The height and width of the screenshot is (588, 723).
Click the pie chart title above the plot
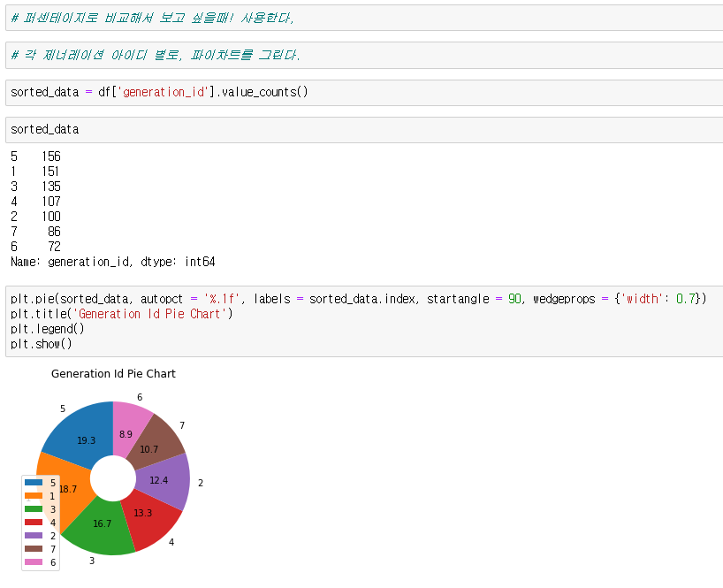(113, 373)
